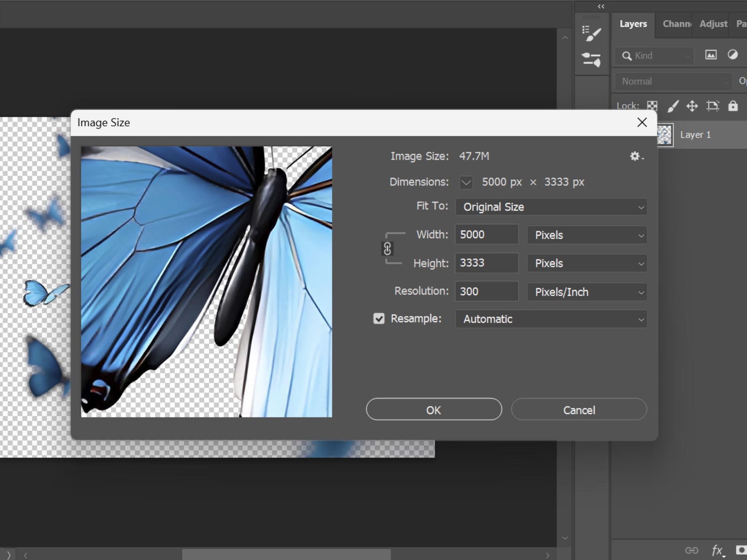This screenshot has width=747, height=560.
Task: Open the Fit To dropdown
Action: (x=551, y=207)
